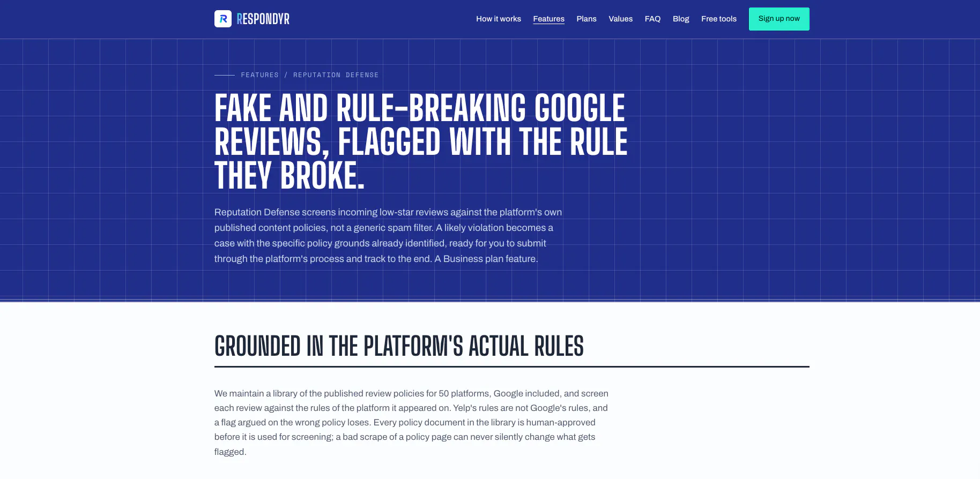Click the Grounded in the platform's actual rules heading
This screenshot has width=980, height=479.
[x=399, y=346]
